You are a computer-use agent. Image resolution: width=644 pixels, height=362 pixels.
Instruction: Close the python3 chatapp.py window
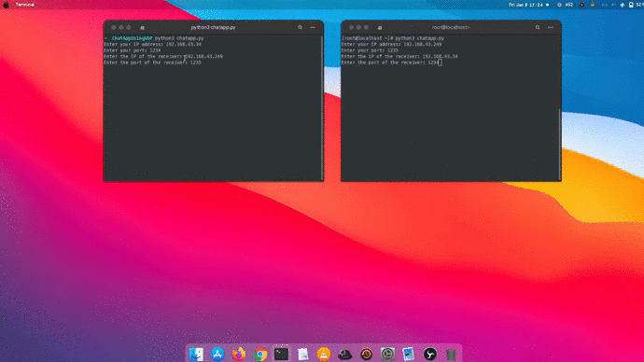(x=114, y=27)
